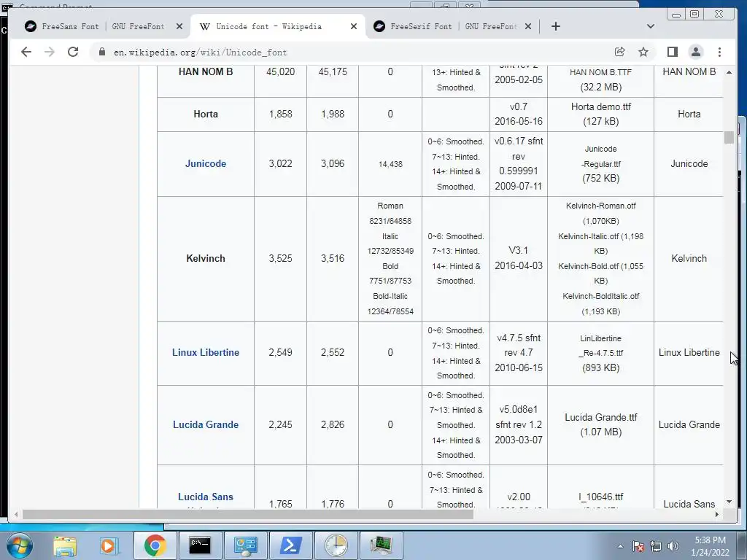
Task: Click the lock site-info icon
Action: (x=101, y=52)
